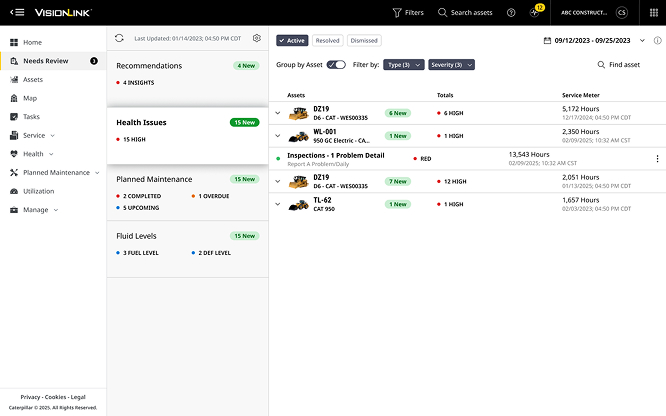Select the Fluid Levels summary card
This screenshot has height=416, width=666.
click(x=187, y=249)
